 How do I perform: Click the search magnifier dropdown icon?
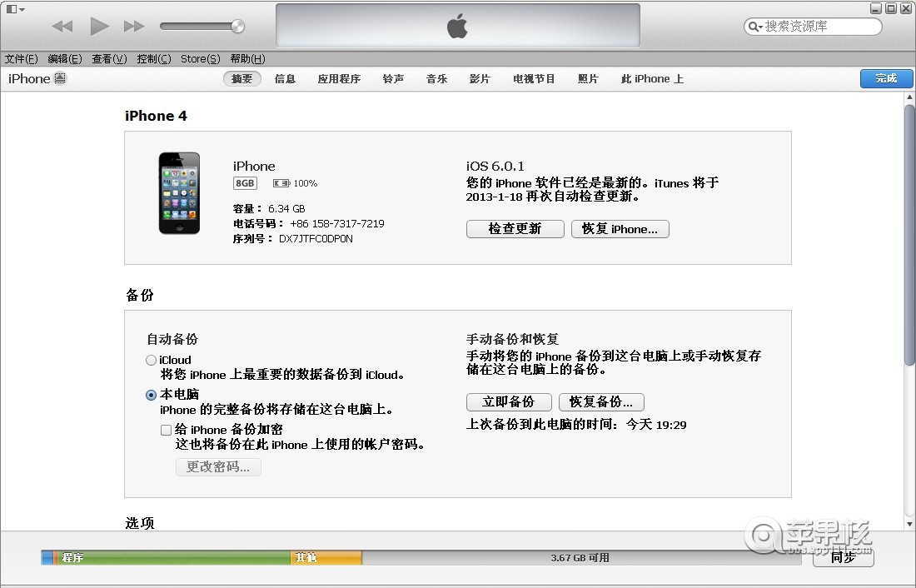(x=755, y=27)
